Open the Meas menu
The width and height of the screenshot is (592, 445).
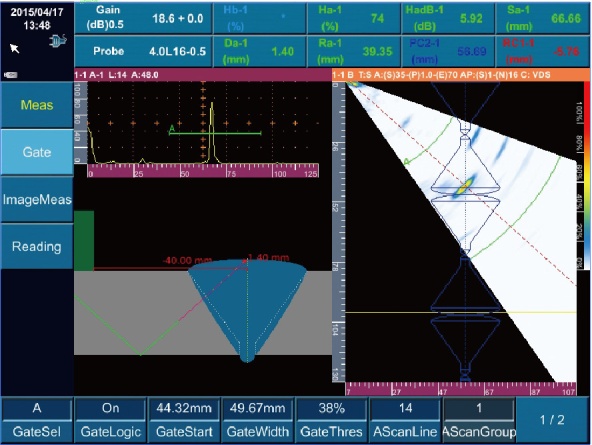37,105
